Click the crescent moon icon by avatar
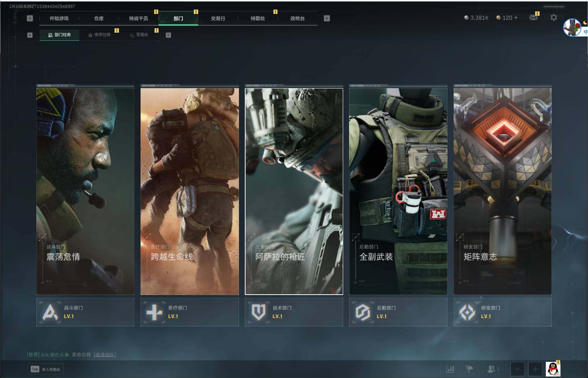 [x=585, y=22]
